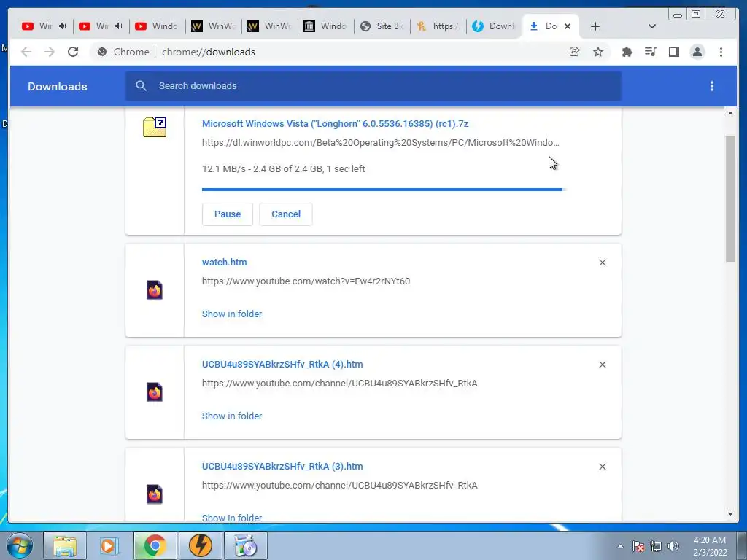Click the address bar URL chrome://downloads
The height and width of the screenshot is (560, 747).
point(208,52)
